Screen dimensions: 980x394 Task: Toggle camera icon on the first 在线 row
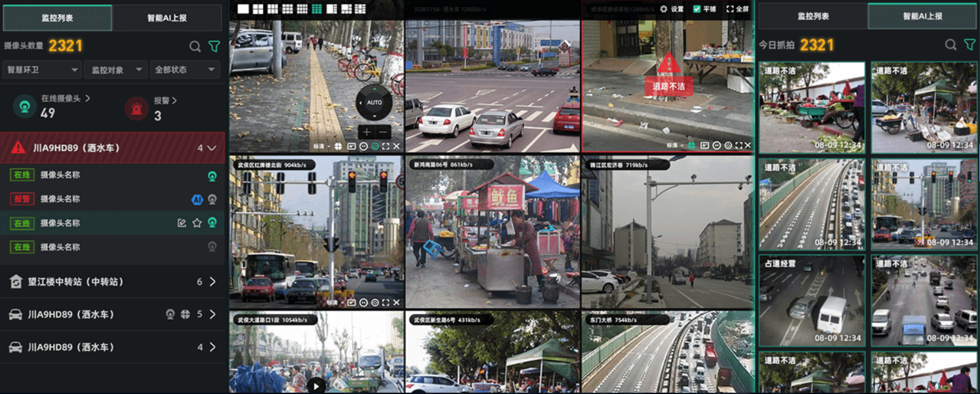[x=212, y=176]
